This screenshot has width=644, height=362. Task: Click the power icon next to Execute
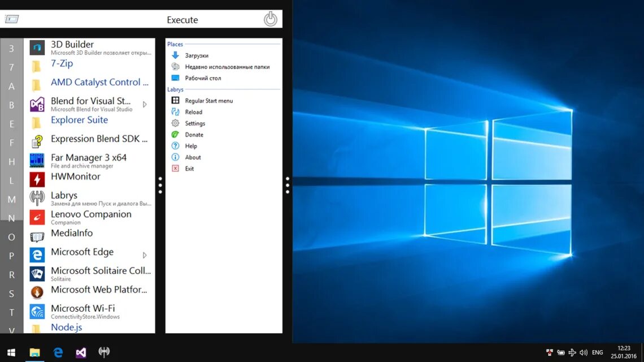(x=270, y=19)
